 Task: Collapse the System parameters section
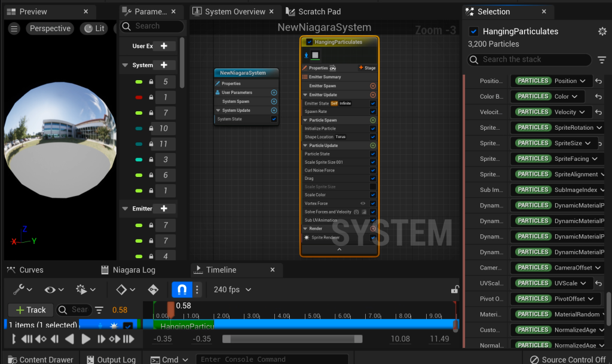(x=125, y=65)
